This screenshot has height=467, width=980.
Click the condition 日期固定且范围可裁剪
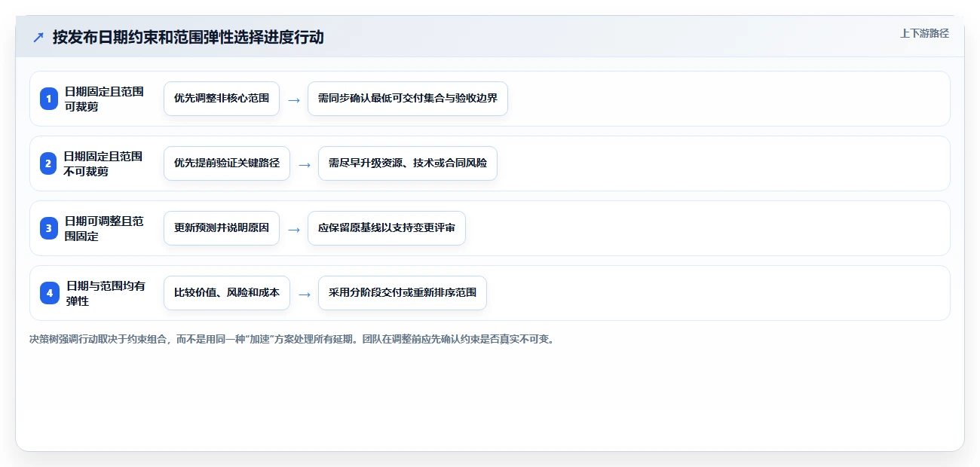point(104,99)
